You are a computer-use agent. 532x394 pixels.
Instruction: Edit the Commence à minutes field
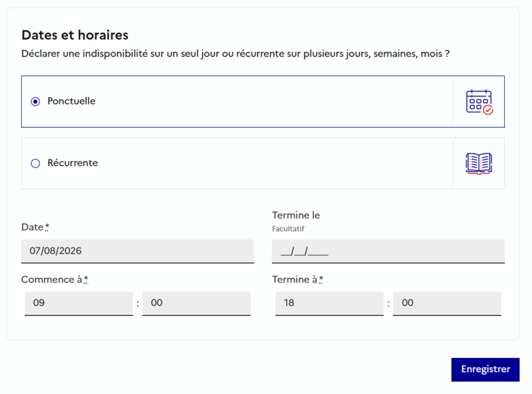(196, 304)
